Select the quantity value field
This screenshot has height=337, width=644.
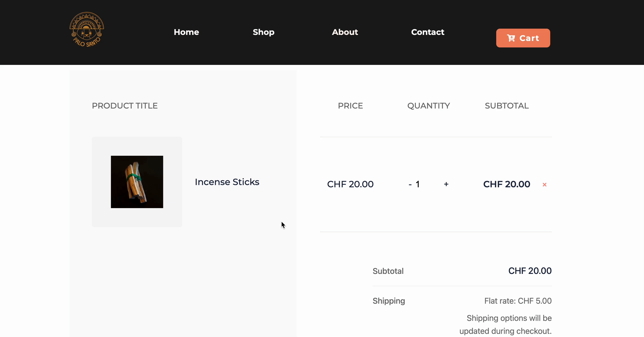[x=418, y=184]
